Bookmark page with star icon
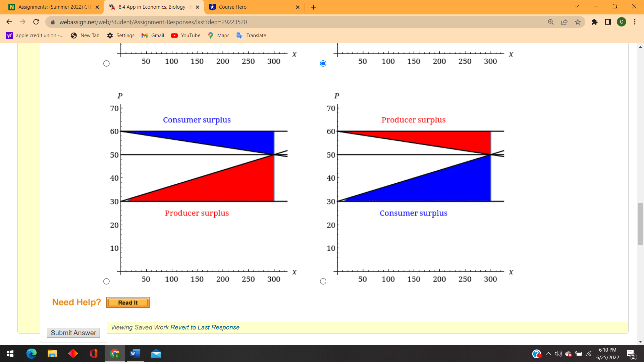Image resolution: width=644 pixels, height=362 pixels. 578,22
